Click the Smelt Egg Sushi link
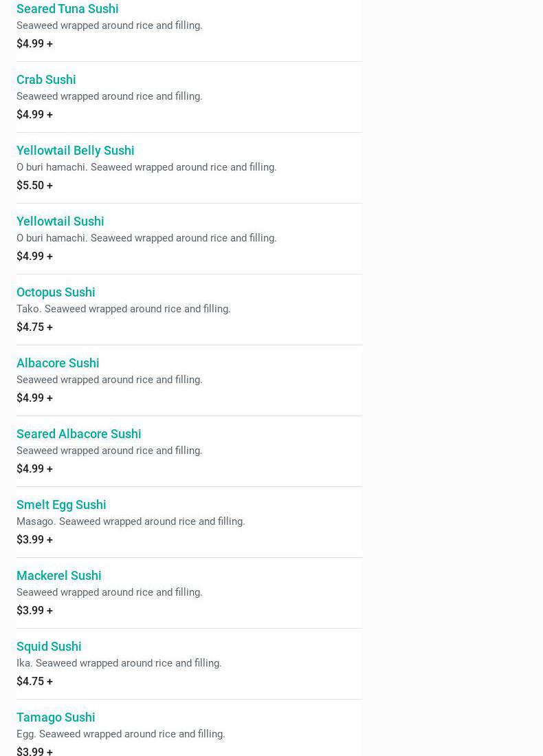 [61, 505]
